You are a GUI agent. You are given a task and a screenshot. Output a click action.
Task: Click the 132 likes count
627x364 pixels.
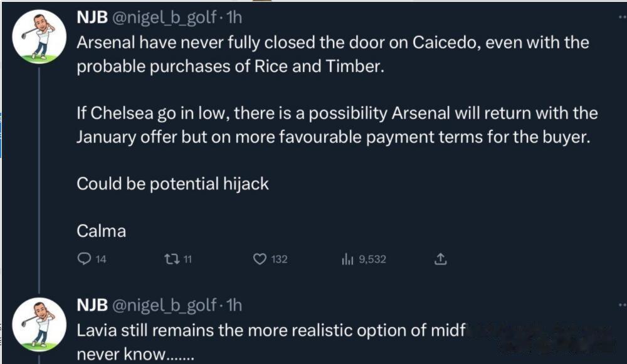pyautogui.click(x=279, y=259)
